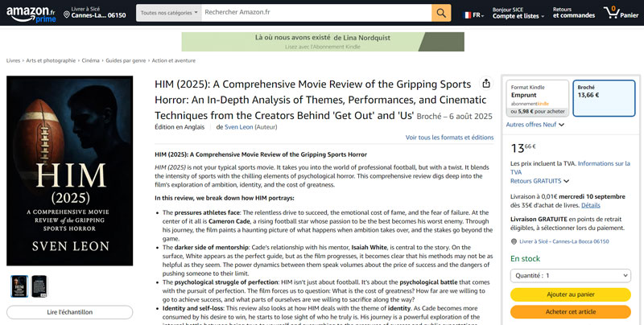The image size is (644, 325).
Task: Open the Amazon.fr Prime logo homepage
Action: [31, 14]
